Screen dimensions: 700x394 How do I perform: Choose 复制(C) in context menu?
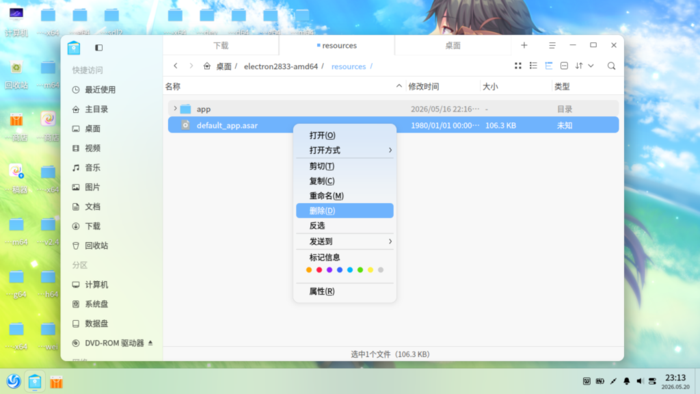tap(345, 181)
